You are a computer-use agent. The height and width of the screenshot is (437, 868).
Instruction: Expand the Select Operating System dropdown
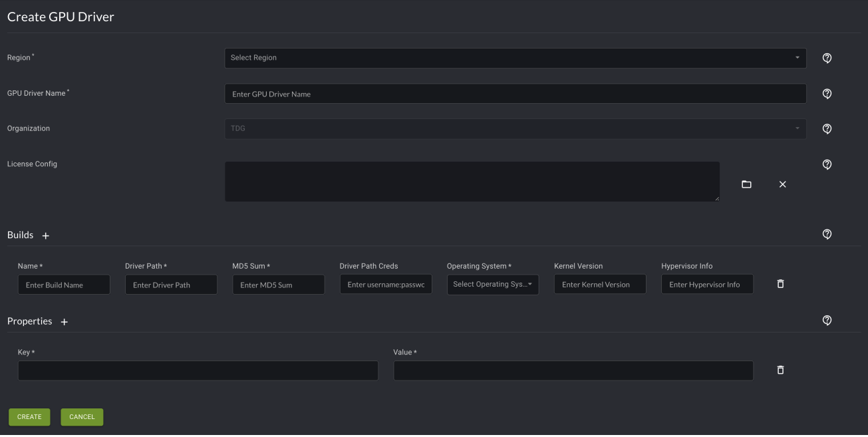tap(492, 285)
